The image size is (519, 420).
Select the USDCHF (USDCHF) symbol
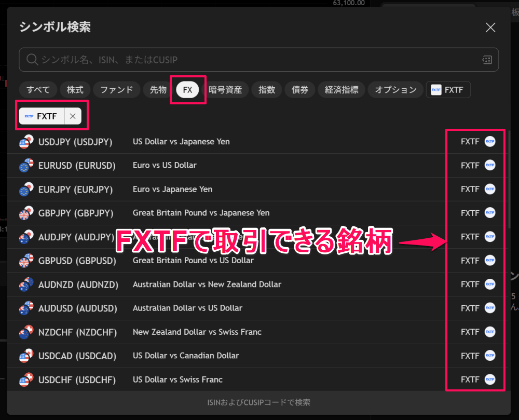[x=77, y=380]
